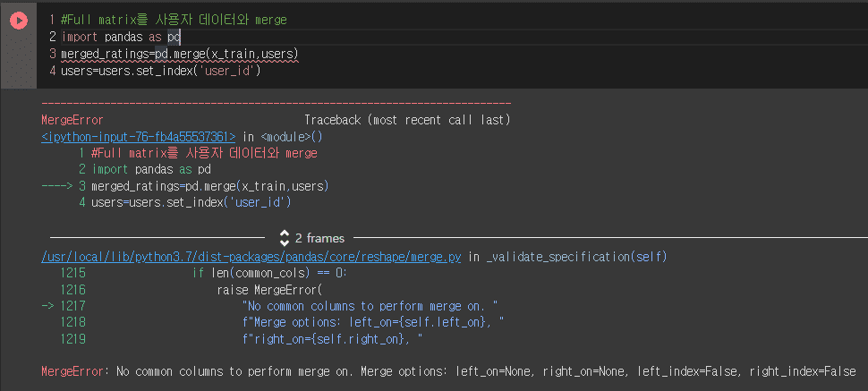Open the pandas merge.py file link
The height and width of the screenshot is (391, 868).
(x=251, y=257)
